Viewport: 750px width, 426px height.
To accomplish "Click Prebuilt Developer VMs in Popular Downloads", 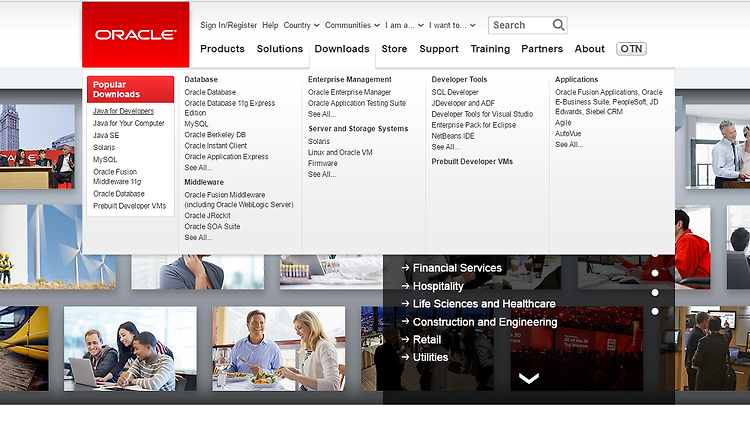I will click(x=130, y=206).
